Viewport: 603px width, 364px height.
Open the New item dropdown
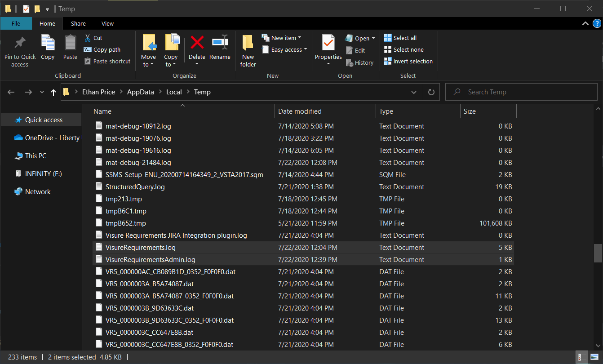click(281, 38)
